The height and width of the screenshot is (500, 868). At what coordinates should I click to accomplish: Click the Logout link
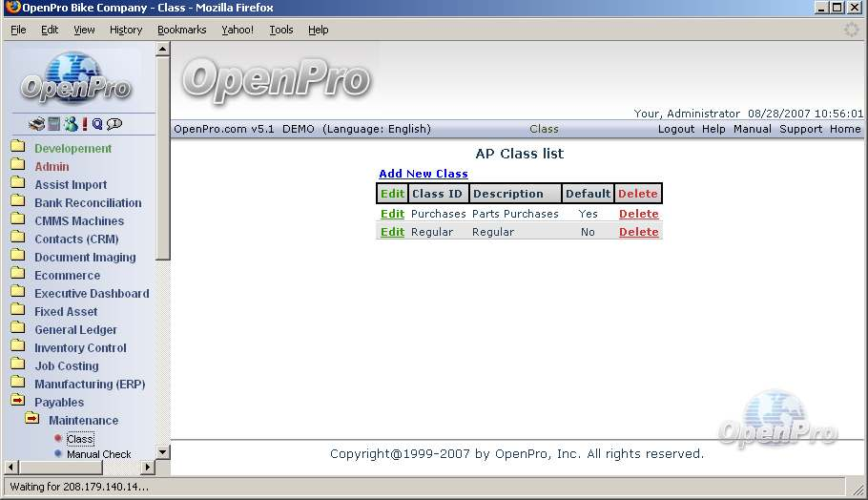675,129
